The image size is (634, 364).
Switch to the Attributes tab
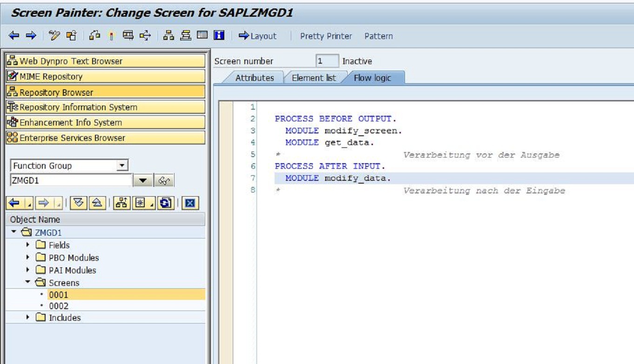(254, 78)
